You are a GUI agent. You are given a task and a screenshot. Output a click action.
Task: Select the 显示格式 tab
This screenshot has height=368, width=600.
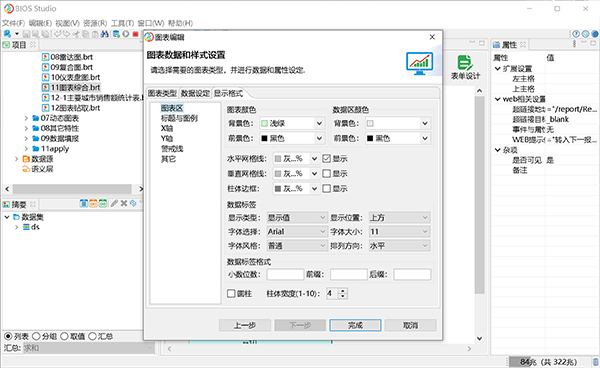point(228,93)
